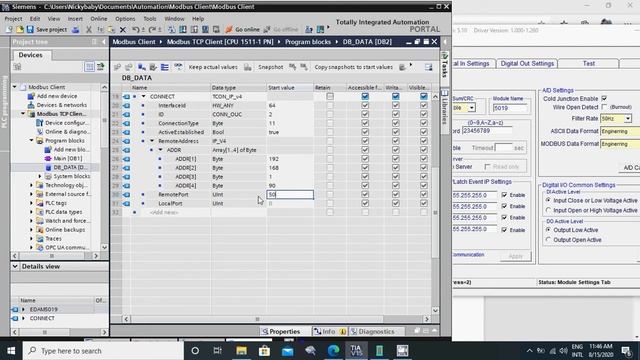Open the TIA Portal taskbar icon

pyautogui.click(x=356, y=351)
